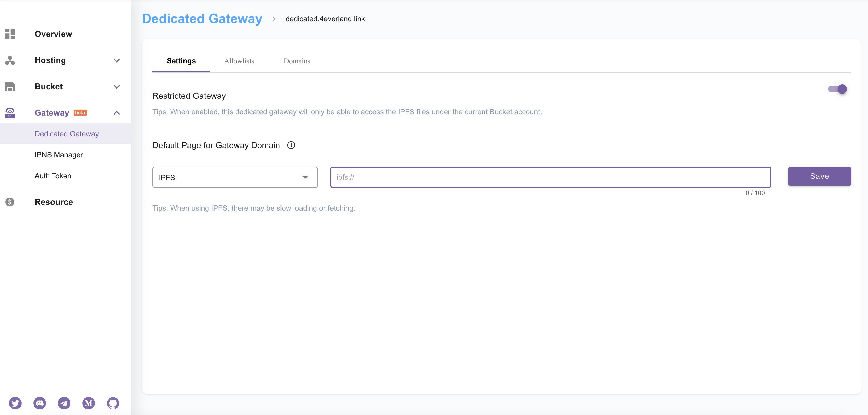Image resolution: width=868 pixels, height=415 pixels.
Task: Focus the ipfs:// address input field
Action: [550, 177]
